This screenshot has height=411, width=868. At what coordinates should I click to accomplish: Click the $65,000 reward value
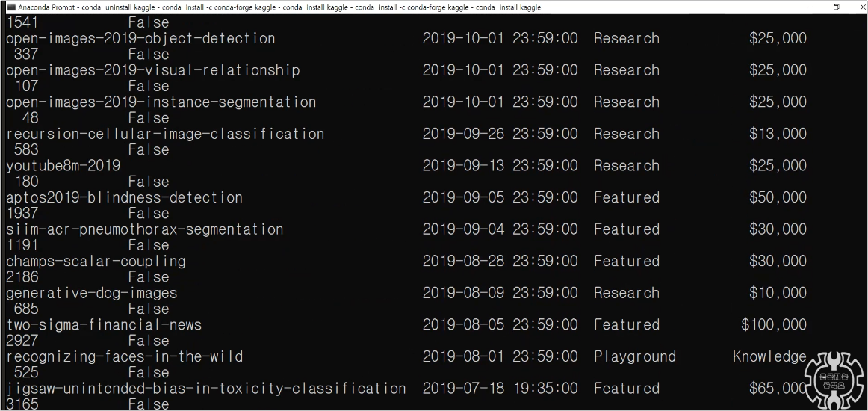(778, 389)
